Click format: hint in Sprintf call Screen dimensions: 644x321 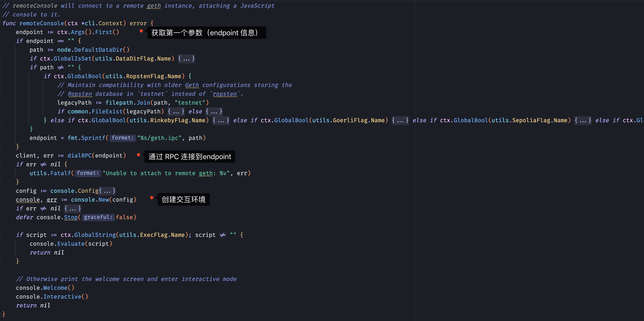(123, 138)
